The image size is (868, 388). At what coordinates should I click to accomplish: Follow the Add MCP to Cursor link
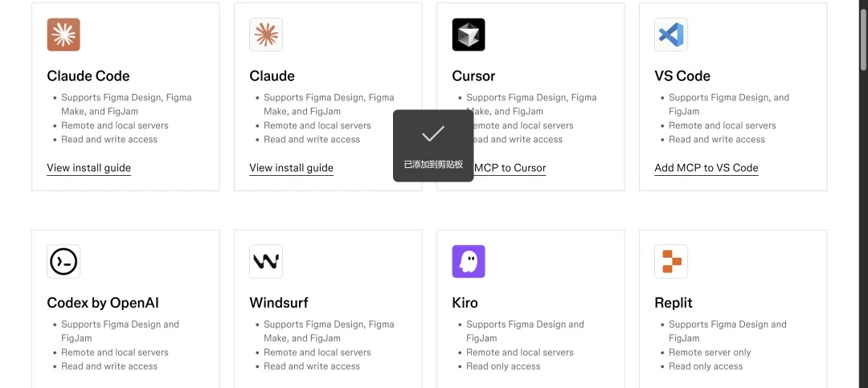[x=510, y=168]
